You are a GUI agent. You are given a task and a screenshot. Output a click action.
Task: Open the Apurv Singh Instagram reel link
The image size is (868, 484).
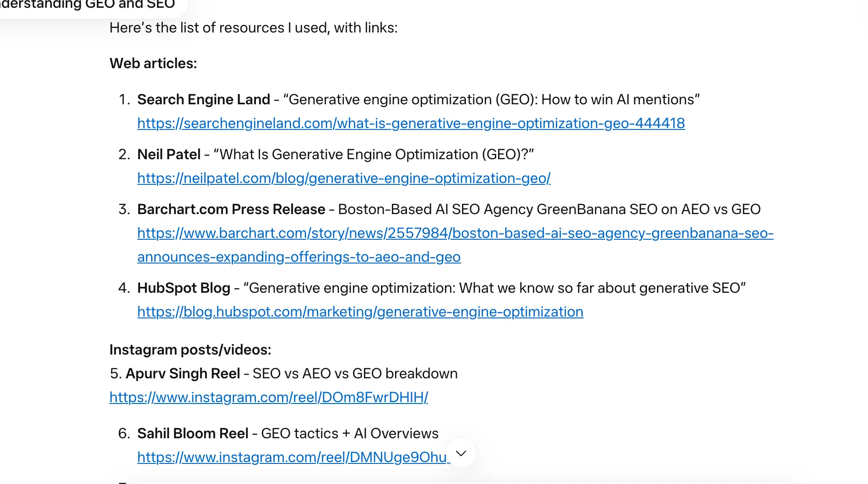click(269, 397)
